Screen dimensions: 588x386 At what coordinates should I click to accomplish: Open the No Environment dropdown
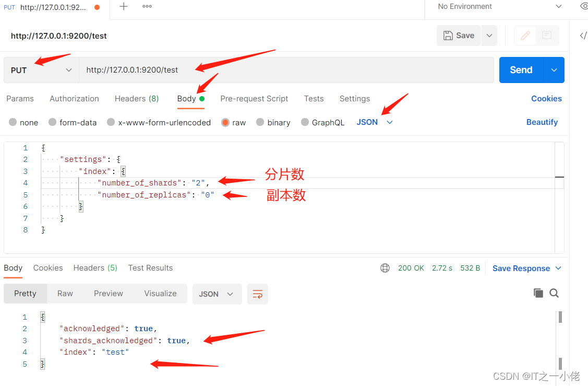tap(500, 6)
